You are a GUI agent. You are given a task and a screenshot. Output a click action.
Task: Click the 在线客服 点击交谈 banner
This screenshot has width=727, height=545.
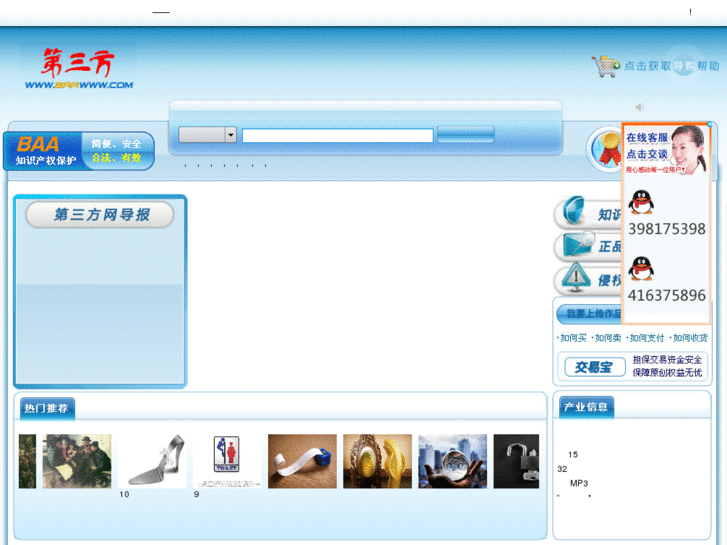(665, 150)
